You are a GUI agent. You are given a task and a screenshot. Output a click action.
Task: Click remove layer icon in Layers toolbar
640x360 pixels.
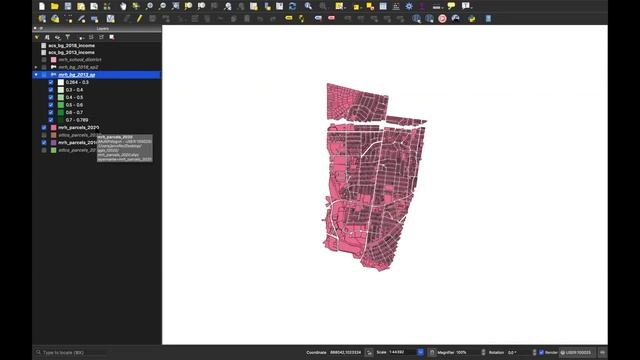[112, 37]
